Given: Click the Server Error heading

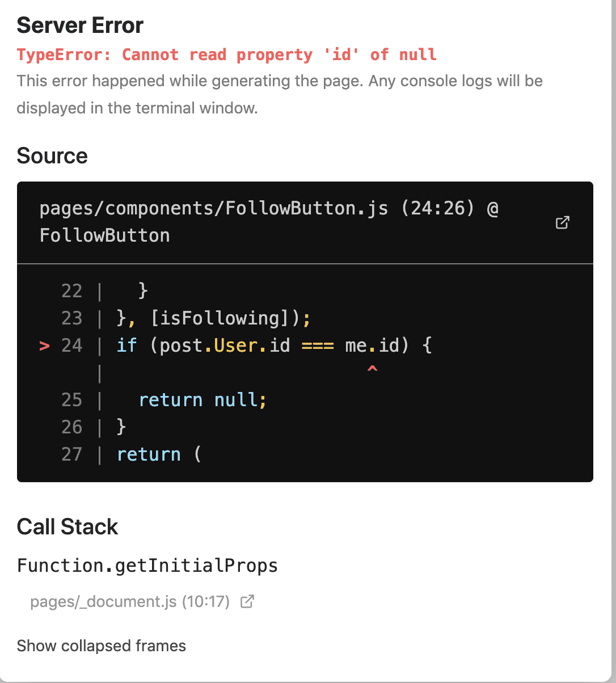Looking at the screenshot, I should click(x=80, y=26).
